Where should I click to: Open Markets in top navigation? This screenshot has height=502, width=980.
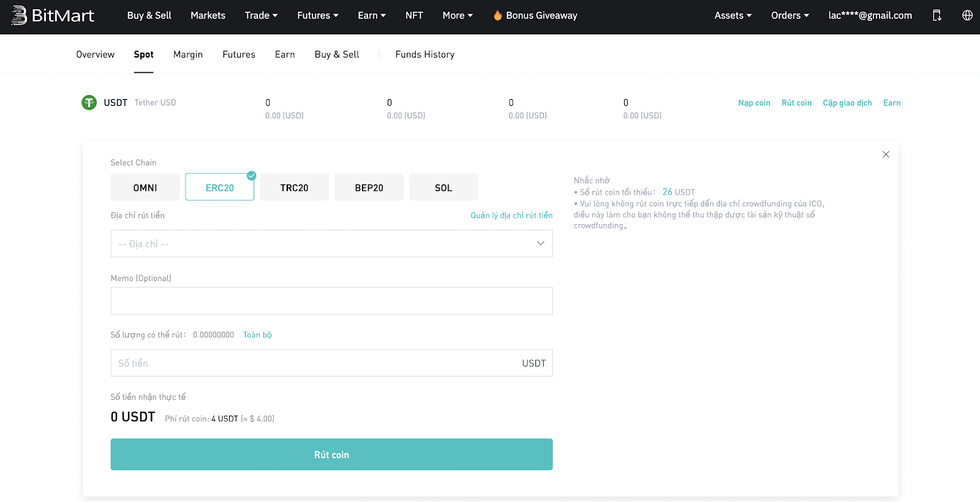pyautogui.click(x=208, y=15)
